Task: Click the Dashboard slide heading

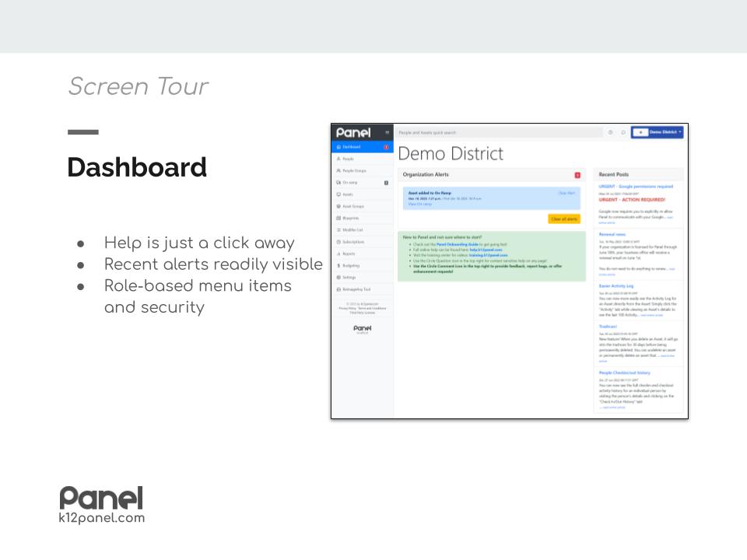Action: [x=137, y=167]
